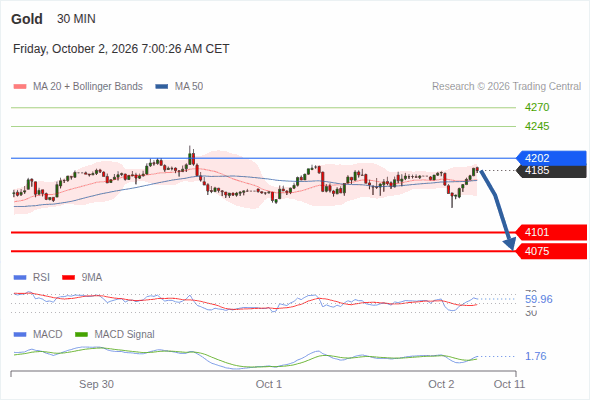The height and width of the screenshot is (400, 590).
Task: Select the 4075 red support label
Action: (551, 251)
